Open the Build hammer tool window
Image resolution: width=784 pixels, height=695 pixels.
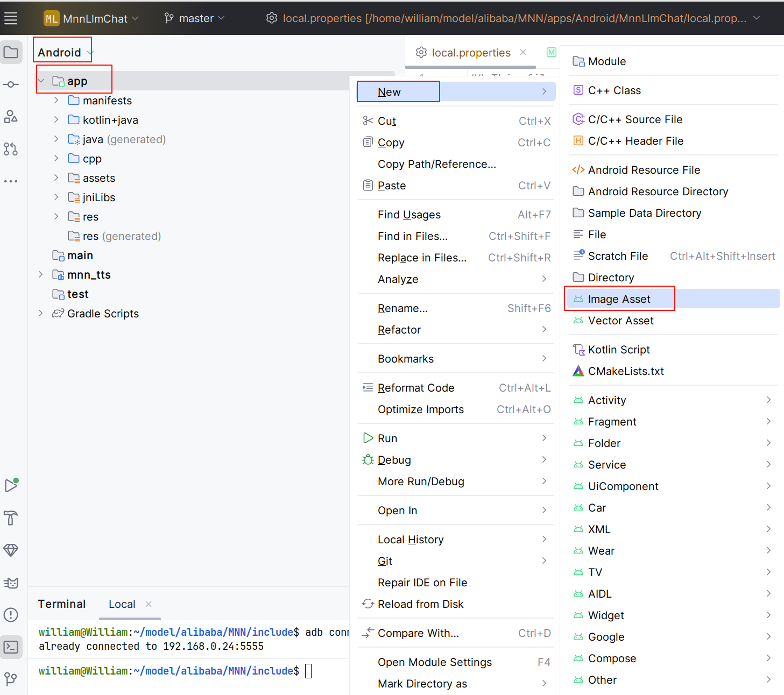(x=11, y=518)
